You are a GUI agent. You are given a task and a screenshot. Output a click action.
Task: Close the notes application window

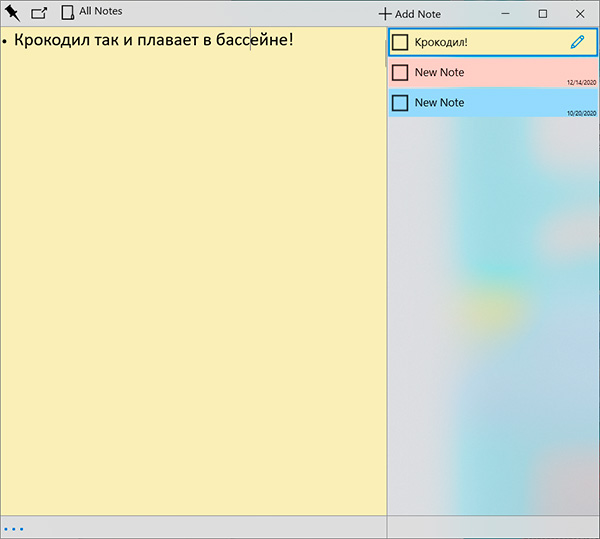(x=581, y=14)
